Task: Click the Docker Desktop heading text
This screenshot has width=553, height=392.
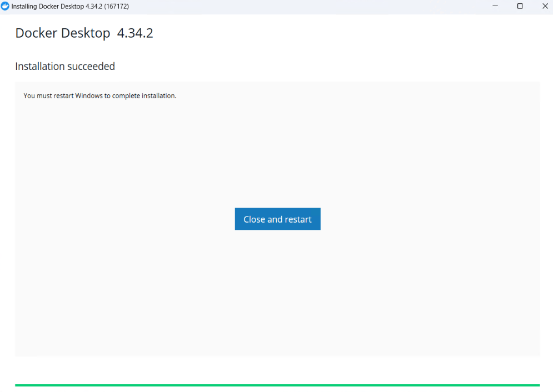Action: coord(63,33)
